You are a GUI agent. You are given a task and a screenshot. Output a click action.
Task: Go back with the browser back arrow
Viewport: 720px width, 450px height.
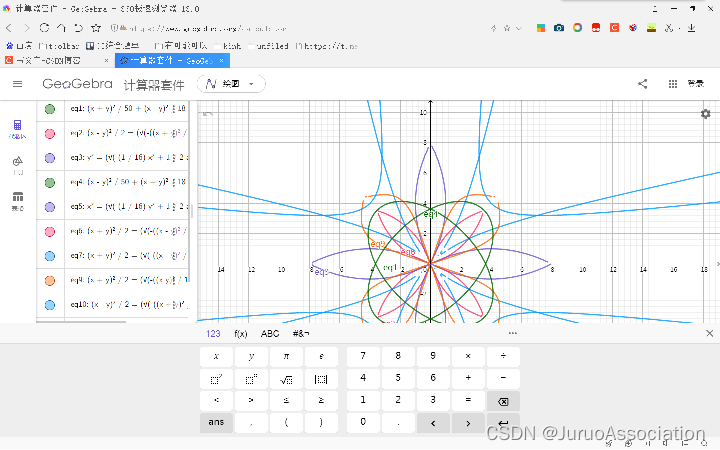coord(9,28)
